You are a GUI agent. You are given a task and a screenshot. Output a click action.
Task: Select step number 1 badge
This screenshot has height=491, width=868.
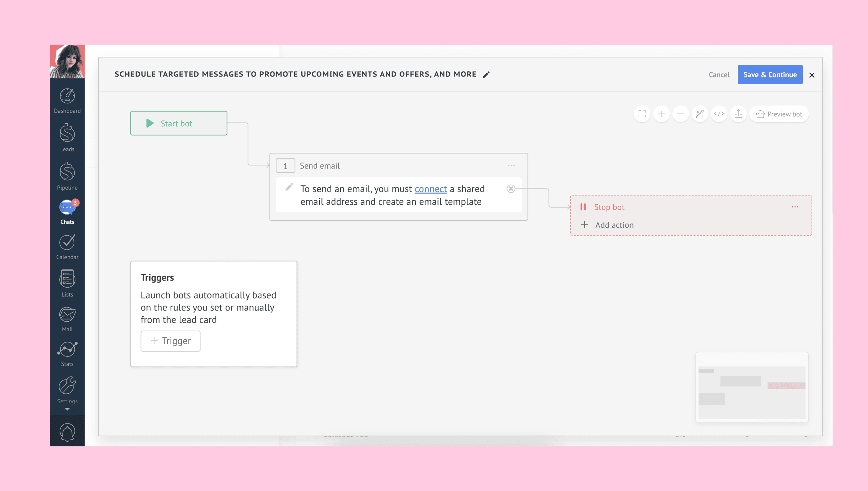[285, 165]
